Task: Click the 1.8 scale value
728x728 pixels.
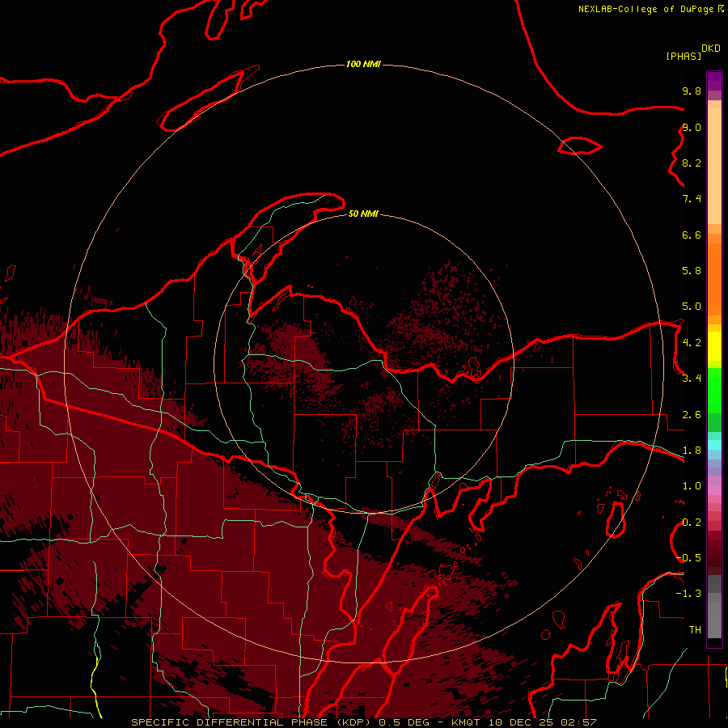Action: pyautogui.click(x=692, y=451)
